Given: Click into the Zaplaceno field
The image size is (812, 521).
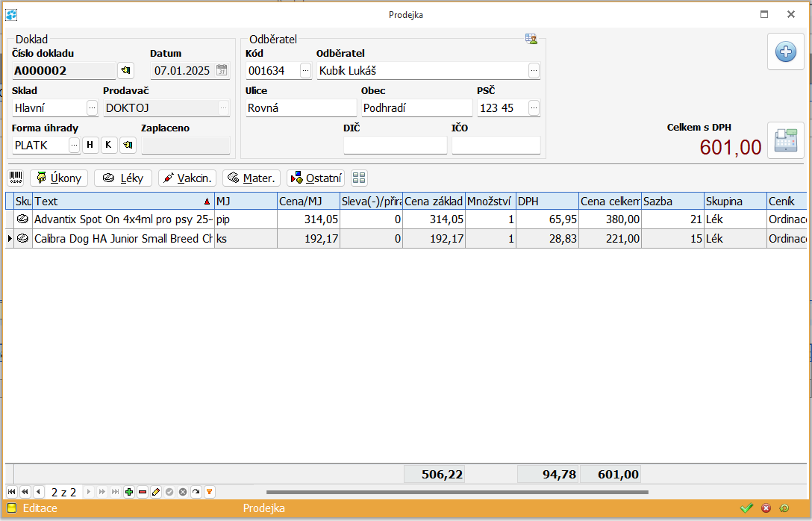Looking at the screenshot, I should click(x=186, y=145).
